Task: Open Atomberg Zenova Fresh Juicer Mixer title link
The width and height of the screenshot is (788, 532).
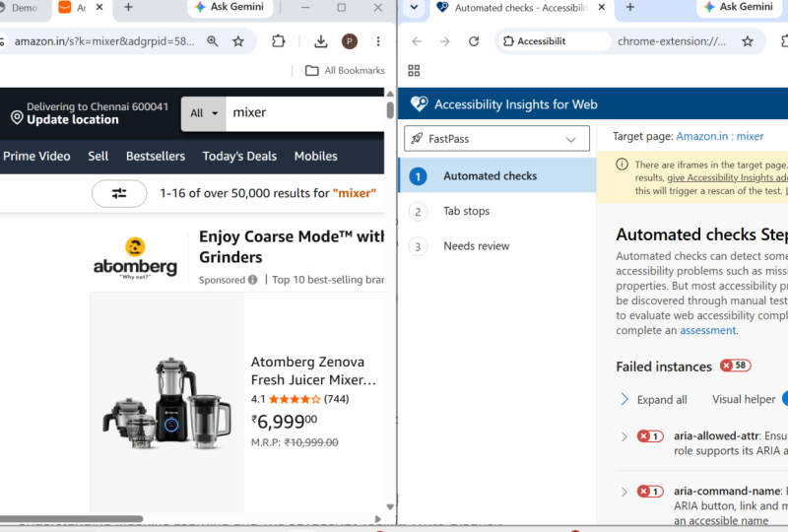Action: pos(313,370)
